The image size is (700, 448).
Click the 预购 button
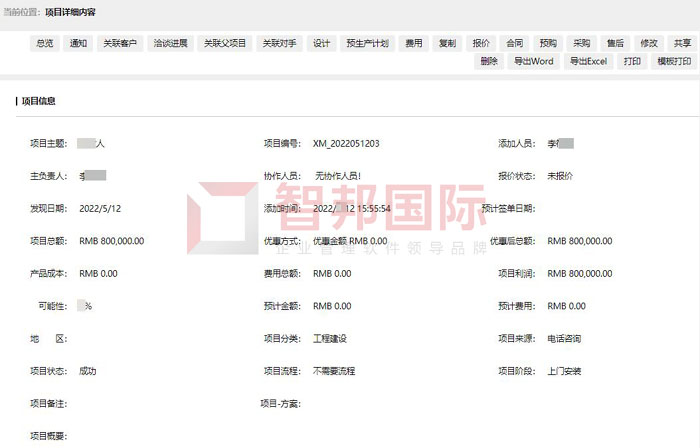[548, 44]
